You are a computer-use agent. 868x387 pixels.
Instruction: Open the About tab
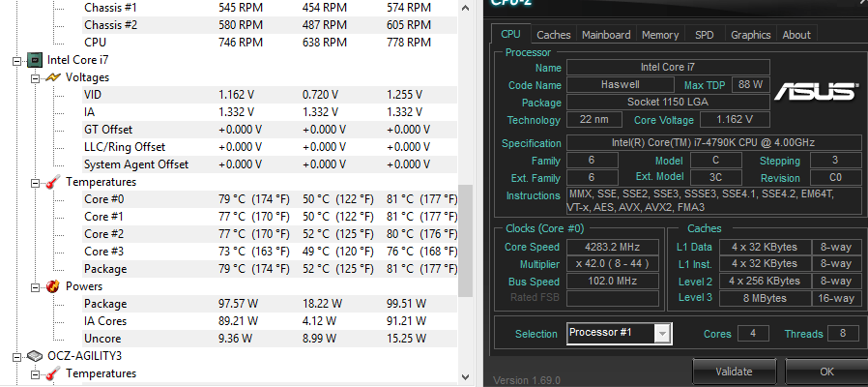[796, 35]
